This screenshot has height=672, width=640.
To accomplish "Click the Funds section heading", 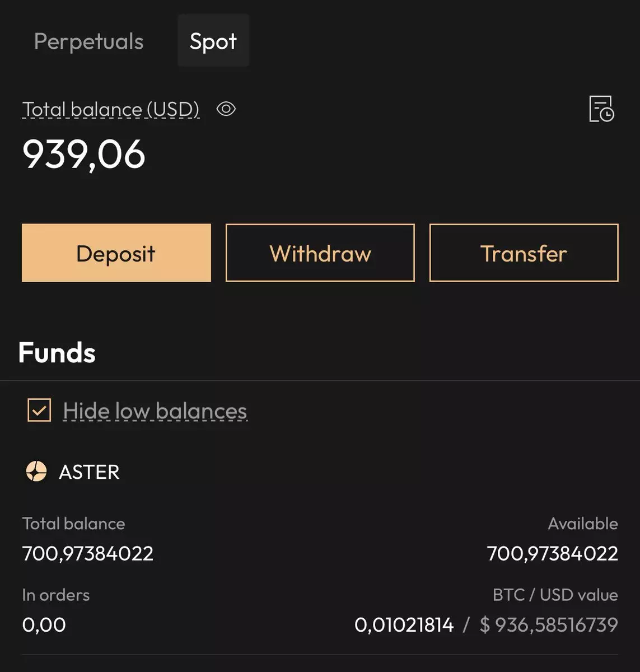I will [57, 353].
